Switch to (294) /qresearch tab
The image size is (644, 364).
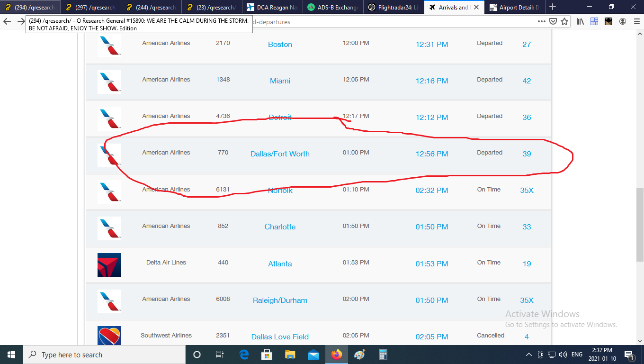tap(30, 7)
